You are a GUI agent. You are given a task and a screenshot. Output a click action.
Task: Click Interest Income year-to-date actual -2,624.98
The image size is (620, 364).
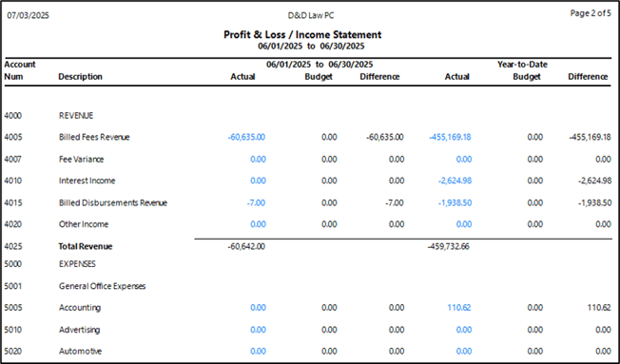coord(455,181)
